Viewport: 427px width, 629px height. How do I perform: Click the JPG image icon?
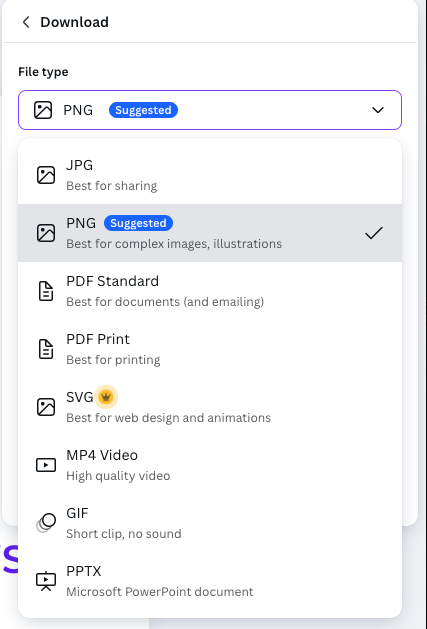pos(46,175)
